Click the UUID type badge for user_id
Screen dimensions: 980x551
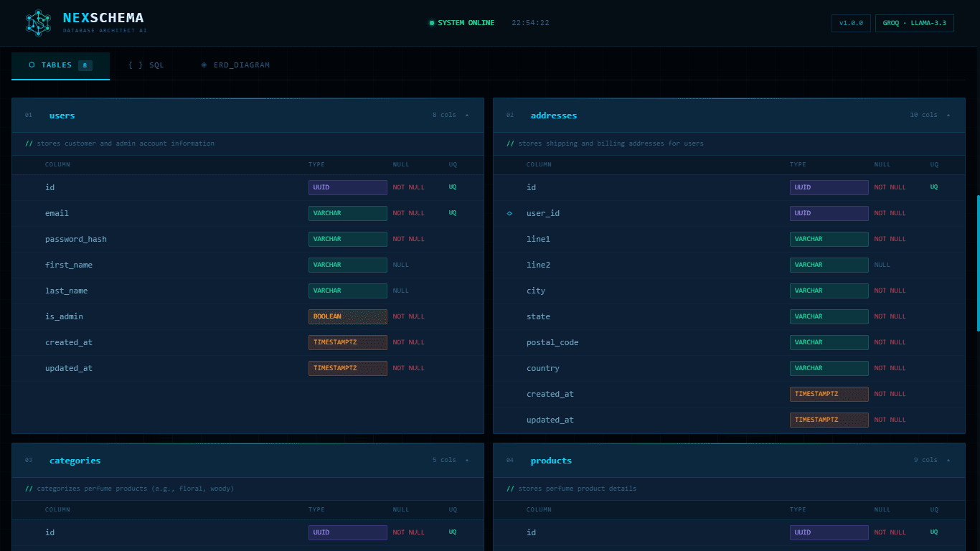coord(829,213)
